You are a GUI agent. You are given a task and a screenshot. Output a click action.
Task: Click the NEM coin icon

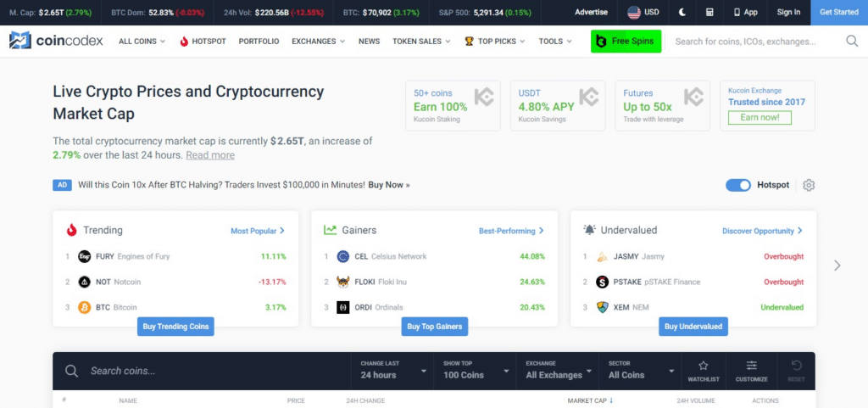(603, 307)
